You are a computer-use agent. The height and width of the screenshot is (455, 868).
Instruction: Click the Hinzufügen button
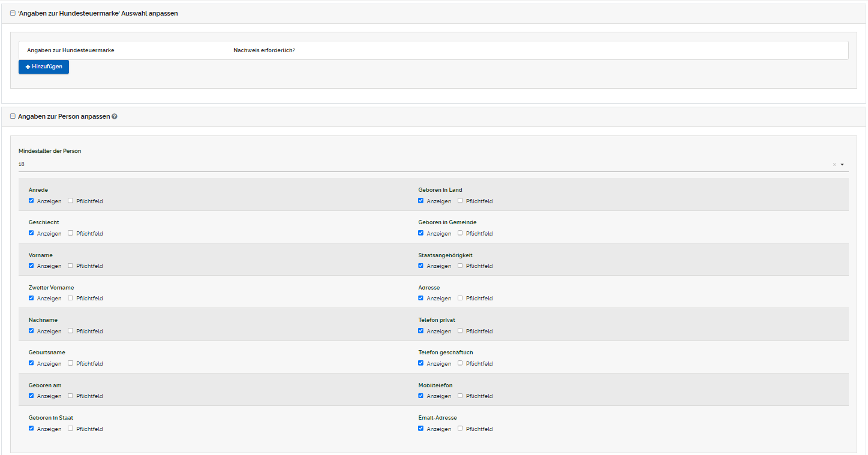[x=44, y=67]
